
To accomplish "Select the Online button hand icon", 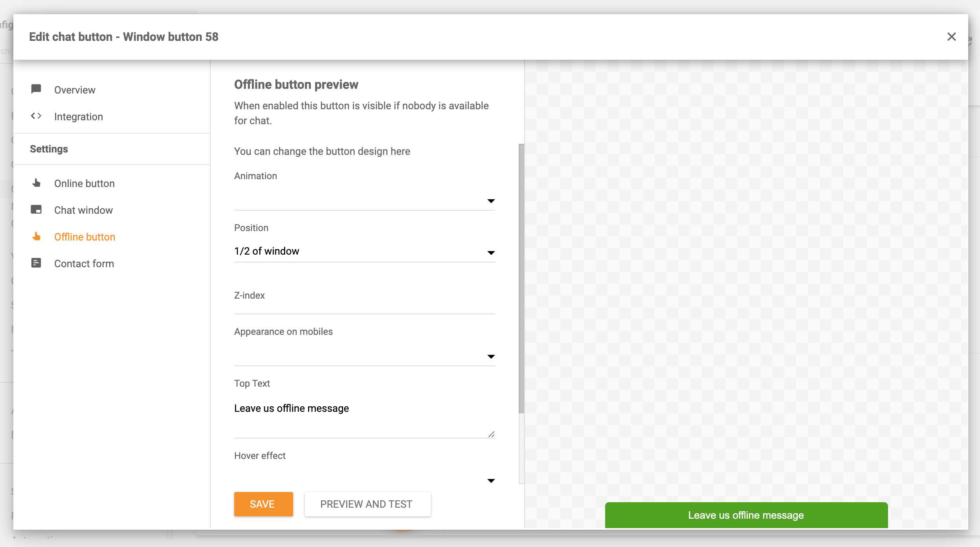I will tap(36, 183).
